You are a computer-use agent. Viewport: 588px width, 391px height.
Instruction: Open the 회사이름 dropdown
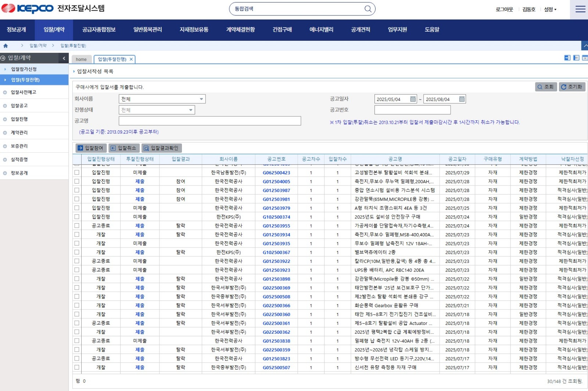coord(162,99)
